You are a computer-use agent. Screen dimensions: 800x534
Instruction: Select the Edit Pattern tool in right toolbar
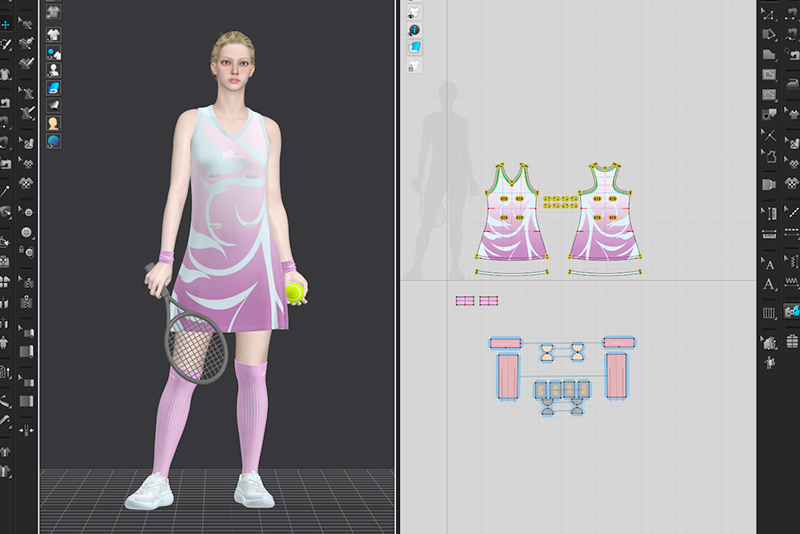click(769, 15)
